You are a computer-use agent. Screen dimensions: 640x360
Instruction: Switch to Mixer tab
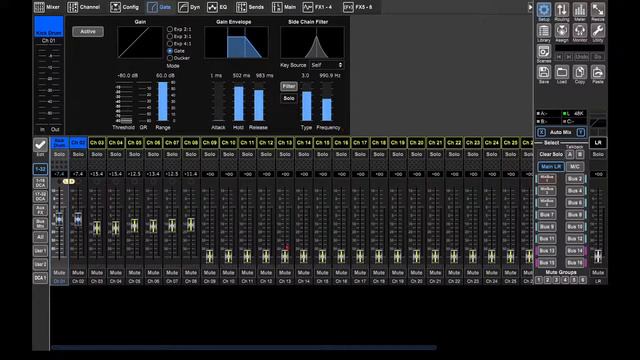47,7
